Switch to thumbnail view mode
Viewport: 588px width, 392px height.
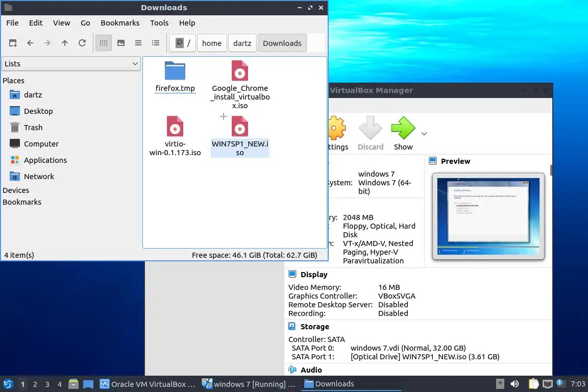(x=121, y=43)
